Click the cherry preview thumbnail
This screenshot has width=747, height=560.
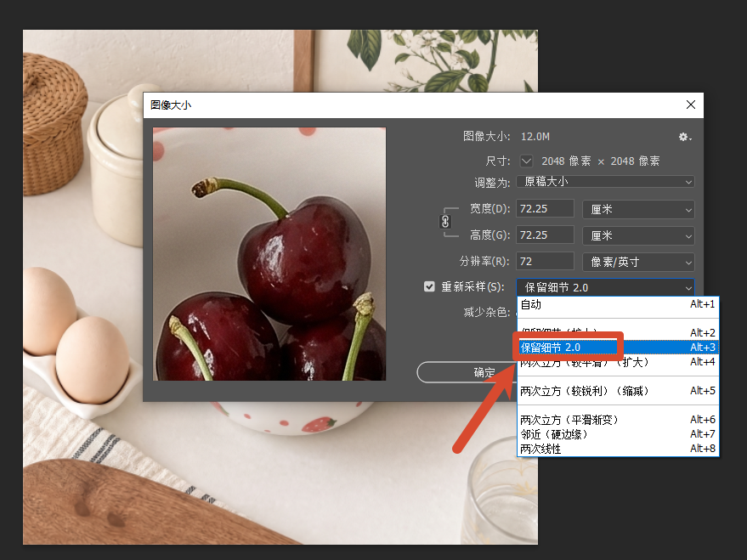[x=269, y=254]
